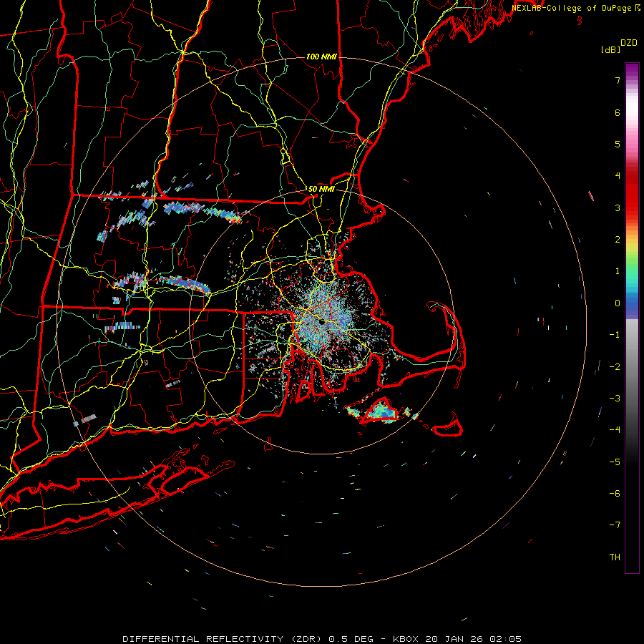
Task: Click the DIFFERENTIAL REFLECTIVITY caption words
Action: pyautogui.click(x=203, y=639)
